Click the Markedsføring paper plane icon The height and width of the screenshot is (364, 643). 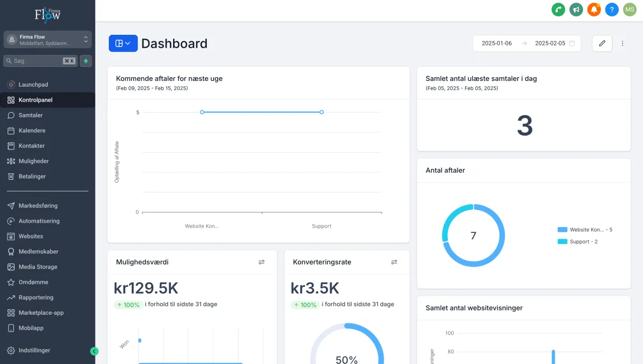[11, 206]
